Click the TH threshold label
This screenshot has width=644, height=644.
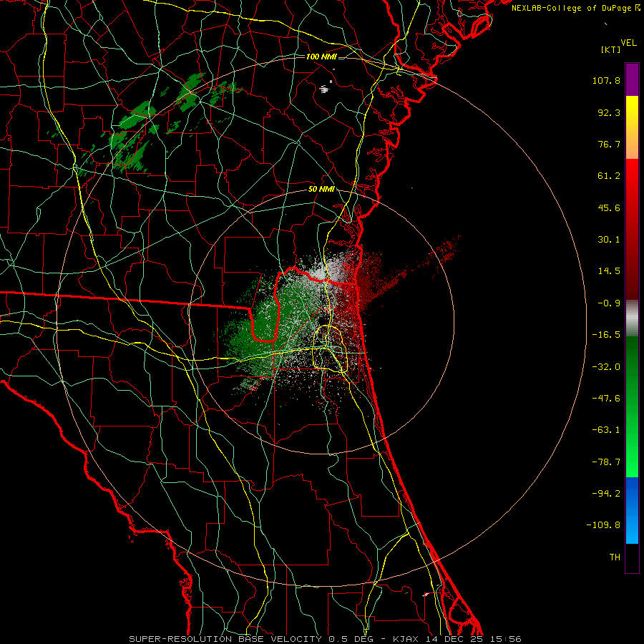coord(615,557)
